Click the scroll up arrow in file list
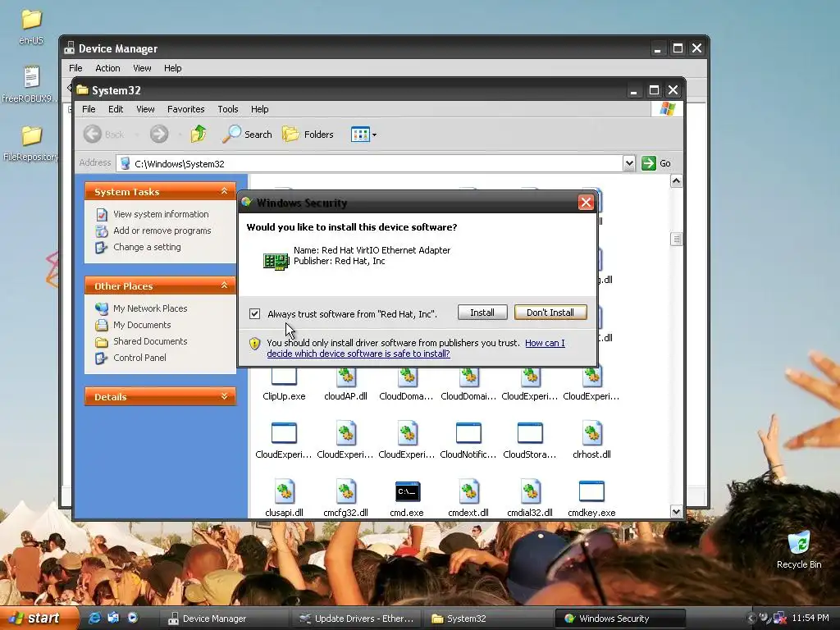The height and width of the screenshot is (630, 840). click(x=676, y=181)
